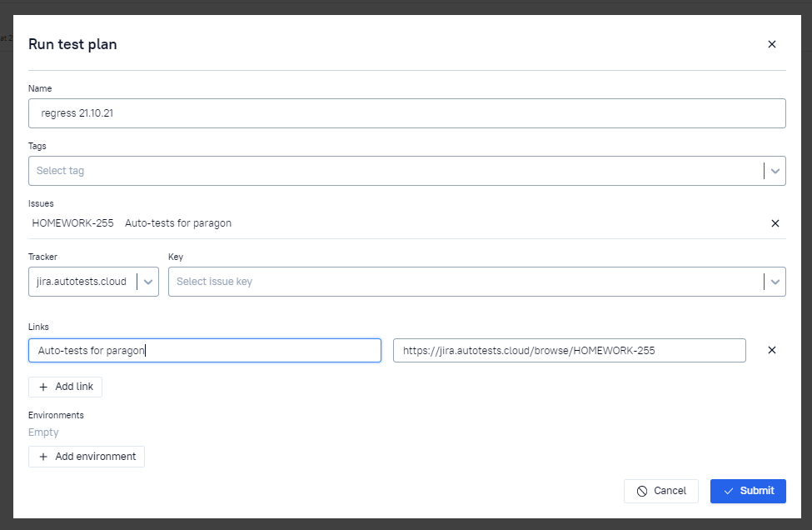Close the Run test plan dialog

point(771,44)
